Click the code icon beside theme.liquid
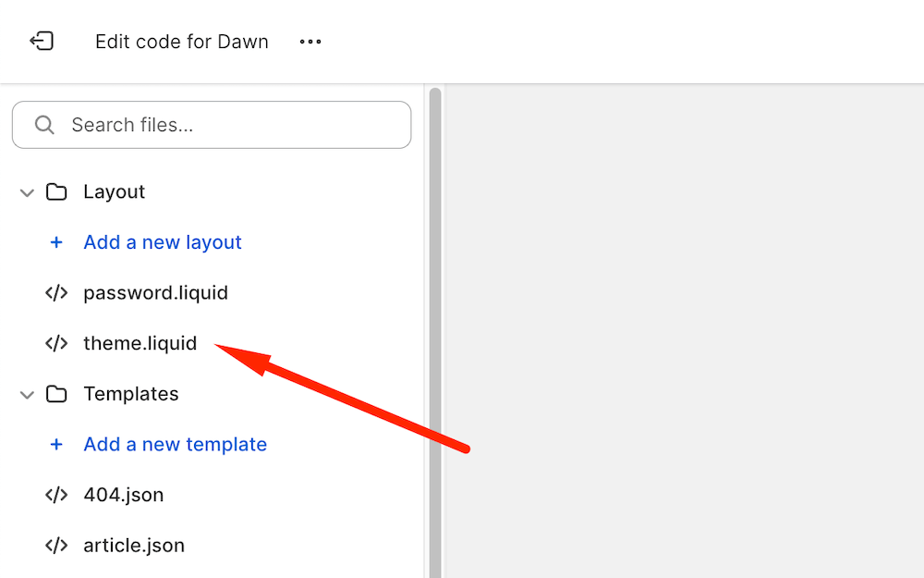 pyautogui.click(x=56, y=343)
